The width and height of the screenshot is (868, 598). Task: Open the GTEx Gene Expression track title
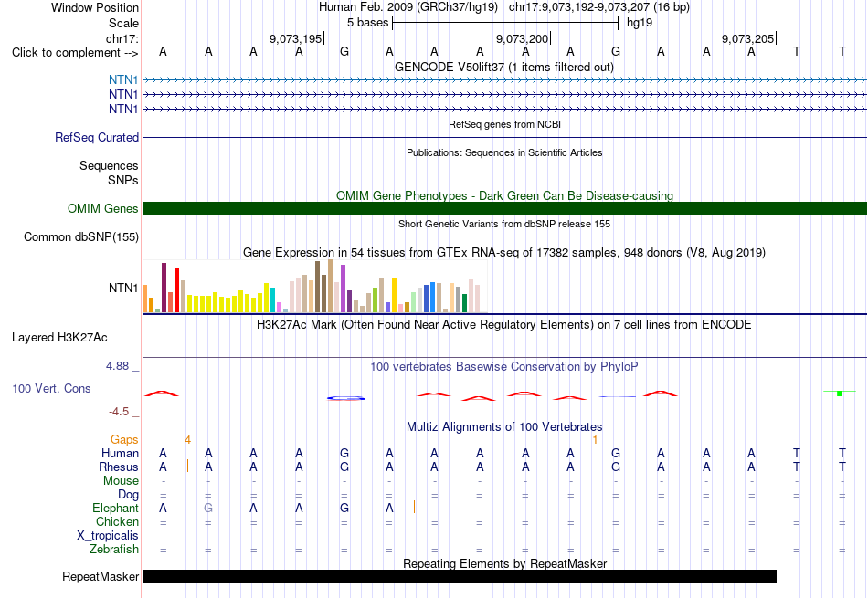point(504,252)
